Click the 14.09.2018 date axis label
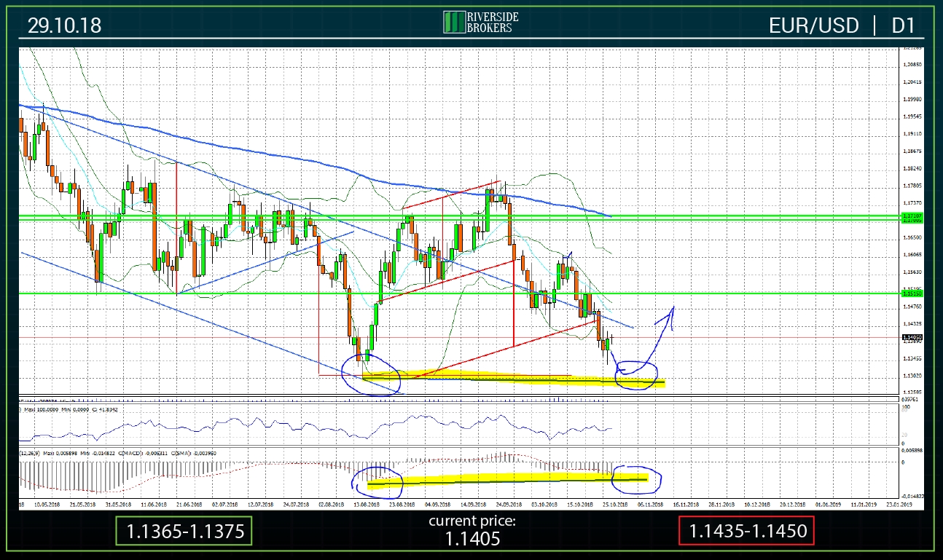 click(474, 503)
